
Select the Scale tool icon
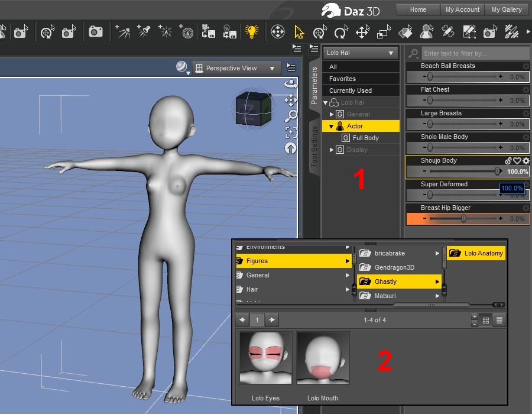(384, 32)
